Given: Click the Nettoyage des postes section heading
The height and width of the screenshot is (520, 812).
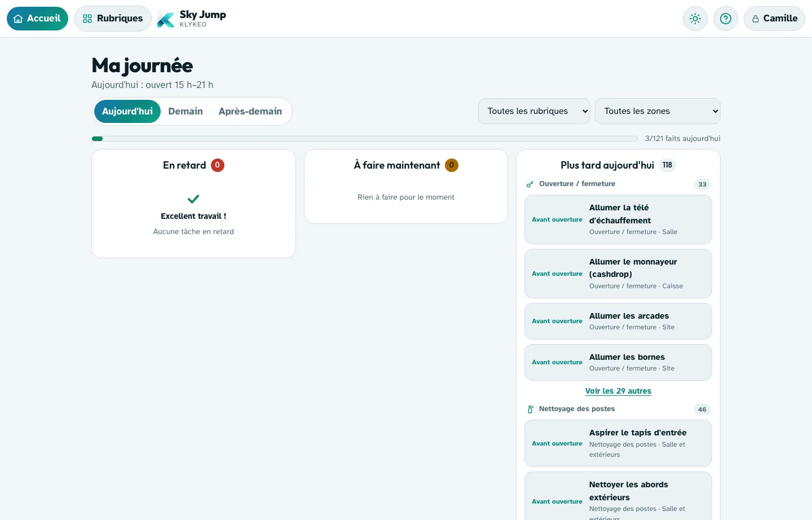Looking at the screenshot, I should pyautogui.click(x=577, y=409).
